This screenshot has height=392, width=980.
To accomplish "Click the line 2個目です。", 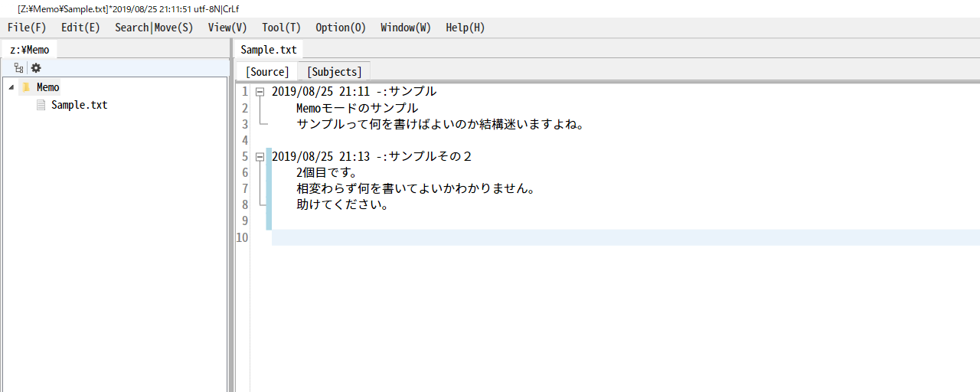I will [x=328, y=173].
